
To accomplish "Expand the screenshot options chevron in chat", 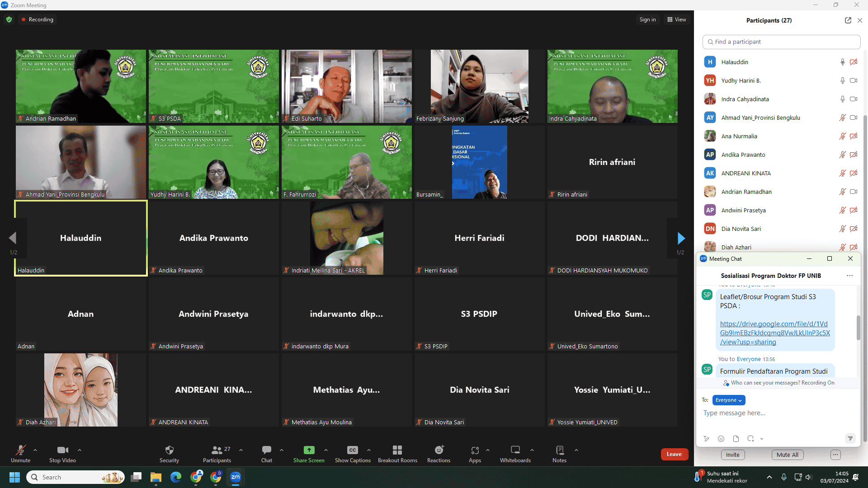I will (x=762, y=439).
